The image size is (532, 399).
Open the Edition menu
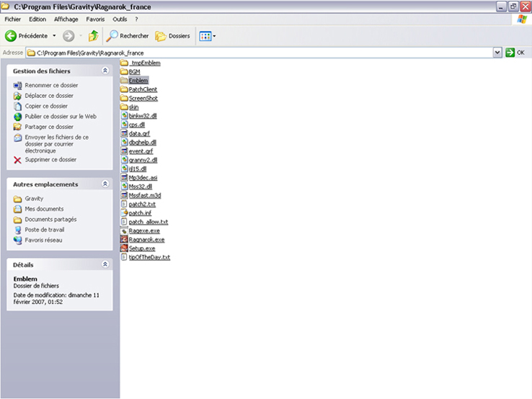pos(37,19)
